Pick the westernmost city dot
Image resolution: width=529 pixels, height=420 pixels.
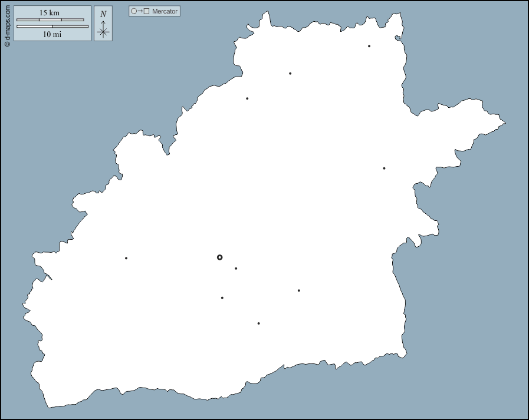[126, 258]
